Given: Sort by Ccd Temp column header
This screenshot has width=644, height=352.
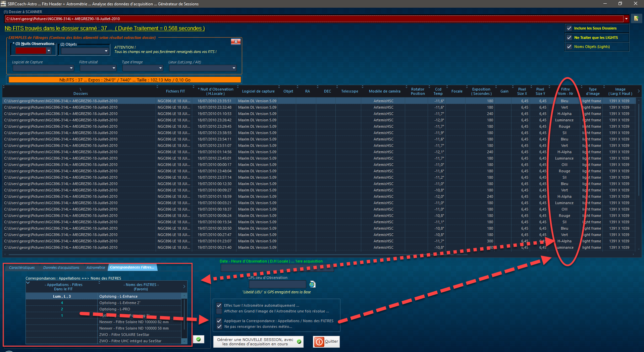Looking at the screenshot, I should click(x=438, y=91).
